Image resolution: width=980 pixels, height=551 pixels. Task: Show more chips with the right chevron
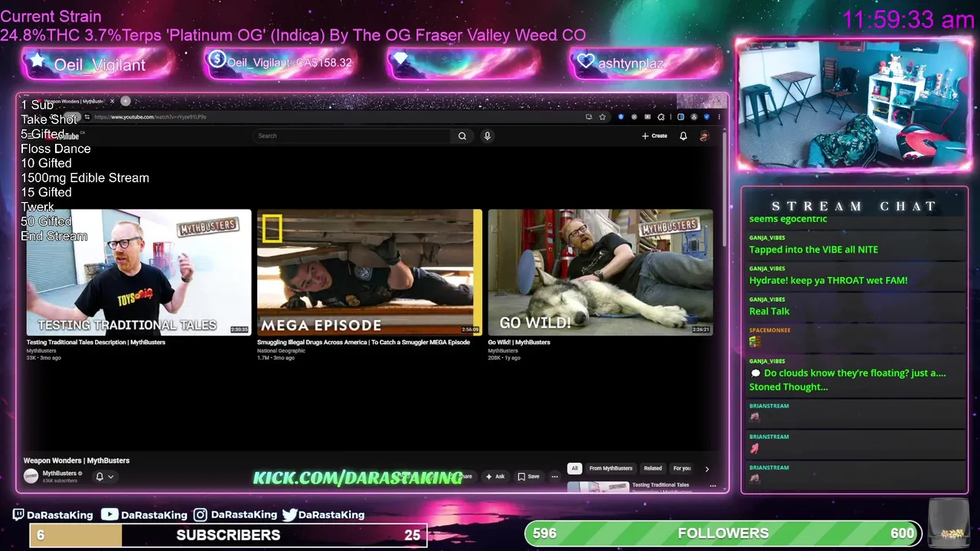(x=707, y=468)
